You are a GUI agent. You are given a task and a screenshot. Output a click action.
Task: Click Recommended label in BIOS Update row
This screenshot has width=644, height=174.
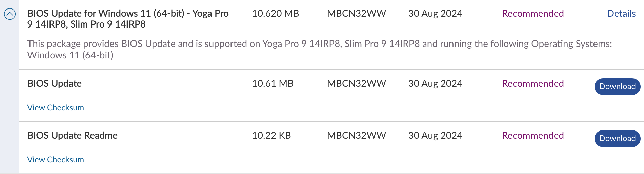click(533, 84)
